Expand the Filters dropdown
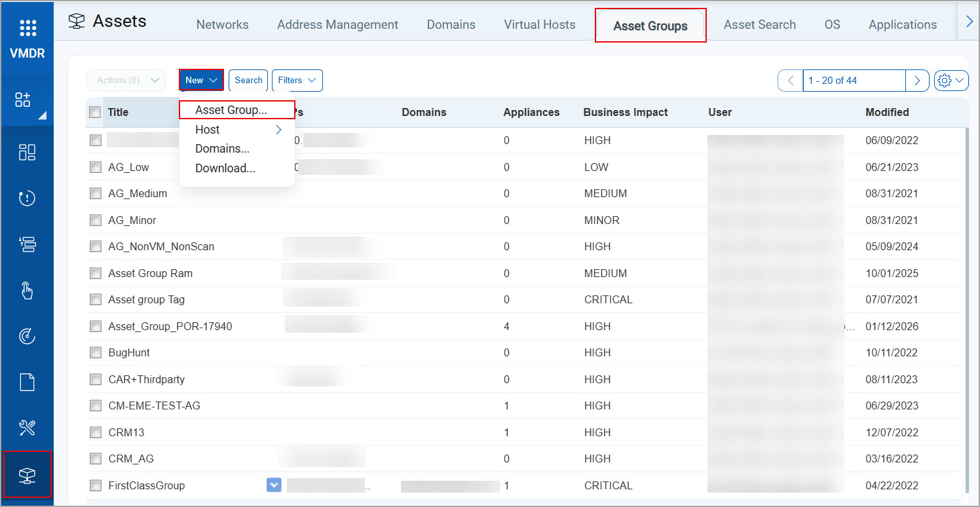 297,80
